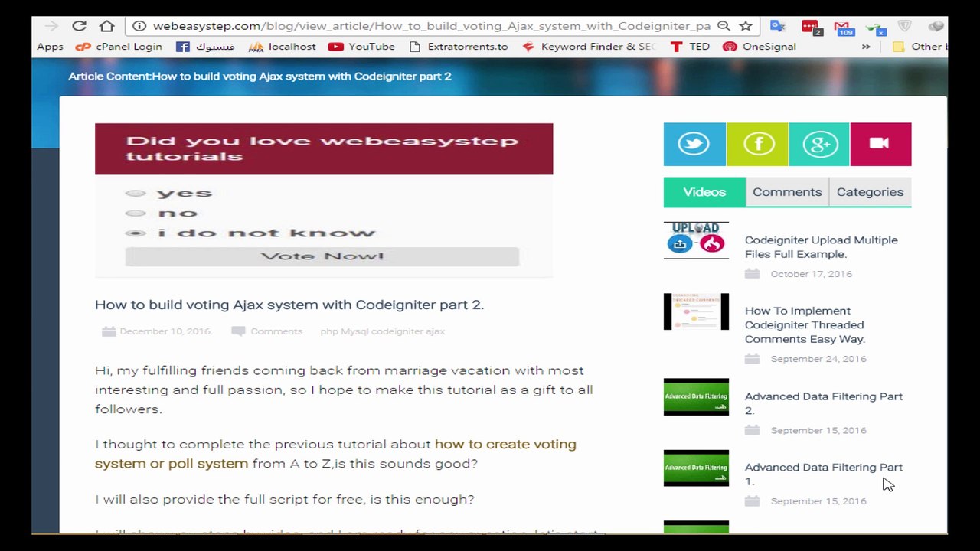Open the Advanced Data Filtering Part 1 thumbnail

click(696, 468)
